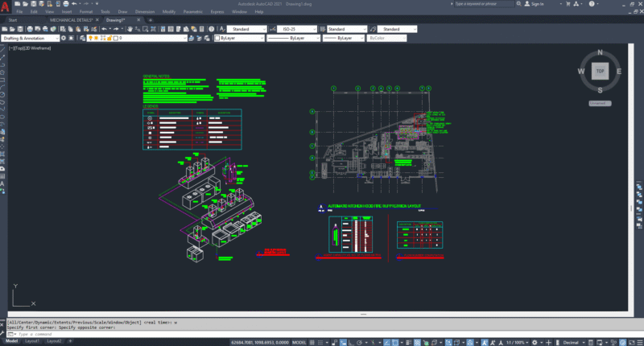
Task: Open the Decimal units dropdown in status bar
Action: click(573, 342)
